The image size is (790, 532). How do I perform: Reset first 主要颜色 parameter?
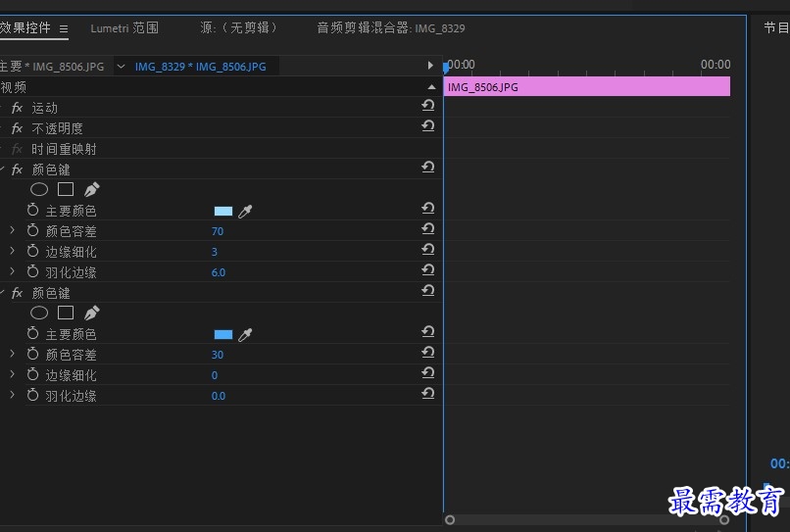point(428,209)
